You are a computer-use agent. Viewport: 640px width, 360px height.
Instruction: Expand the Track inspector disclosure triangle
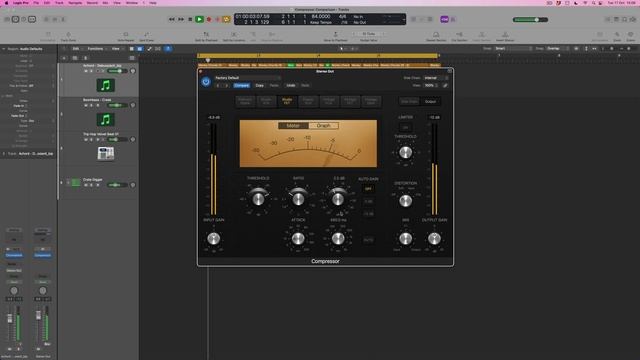4,154
